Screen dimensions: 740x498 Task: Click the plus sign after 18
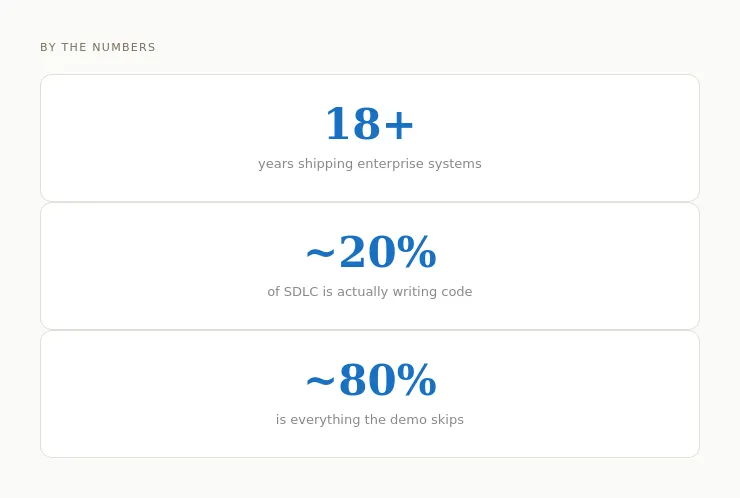[x=399, y=126]
